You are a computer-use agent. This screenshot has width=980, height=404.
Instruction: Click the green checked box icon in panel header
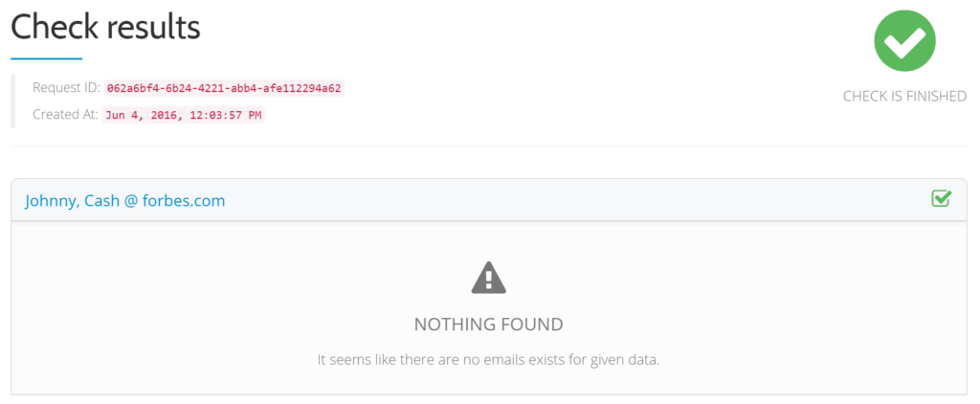pos(942,199)
